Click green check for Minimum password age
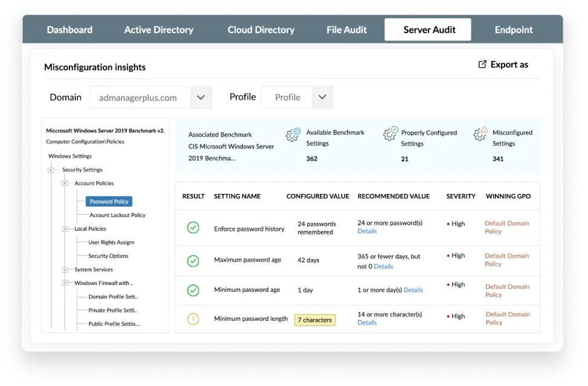Screen dimensions: 588x386 (x=193, y=291)
